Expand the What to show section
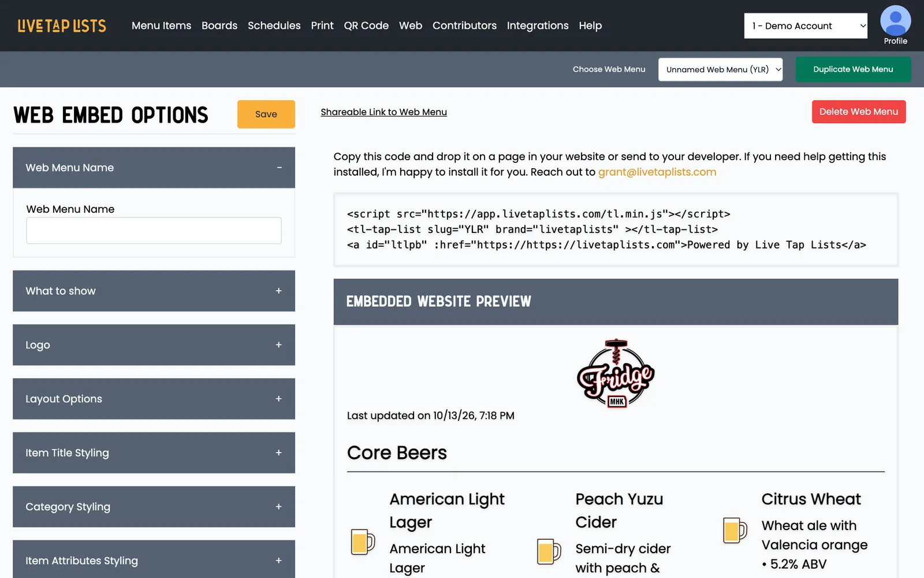Screen dimensions: 924x578 [x=154, y=291]
